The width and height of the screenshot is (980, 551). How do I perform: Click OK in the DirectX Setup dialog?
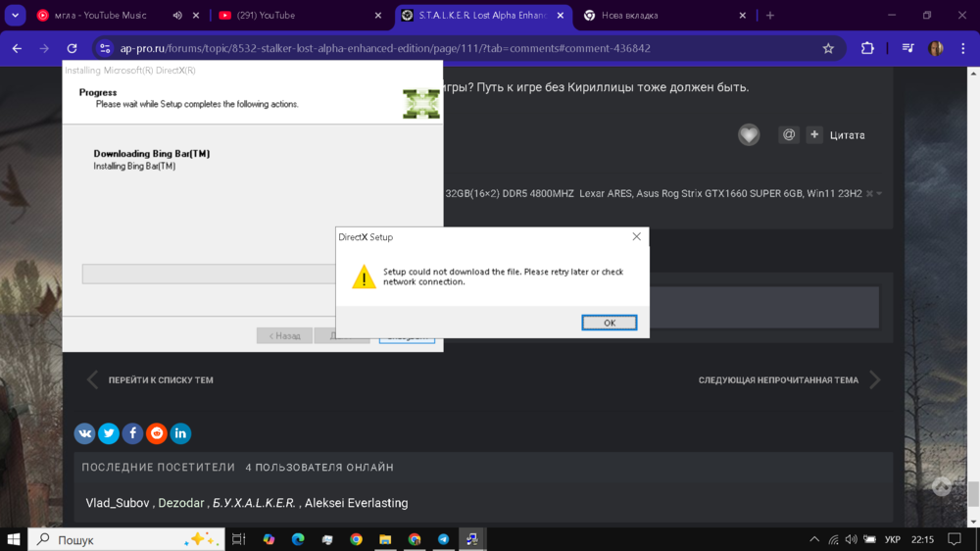[609, 323]
